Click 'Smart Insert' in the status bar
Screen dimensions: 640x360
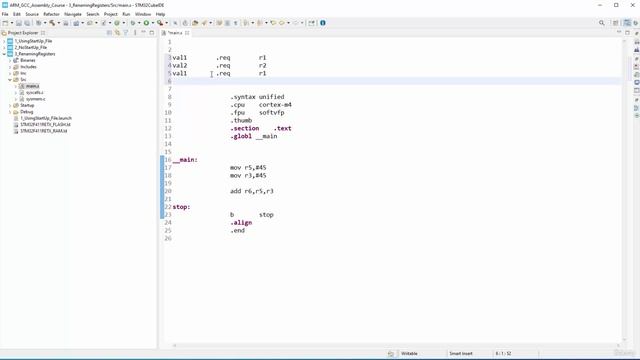[x=461, y=353]
